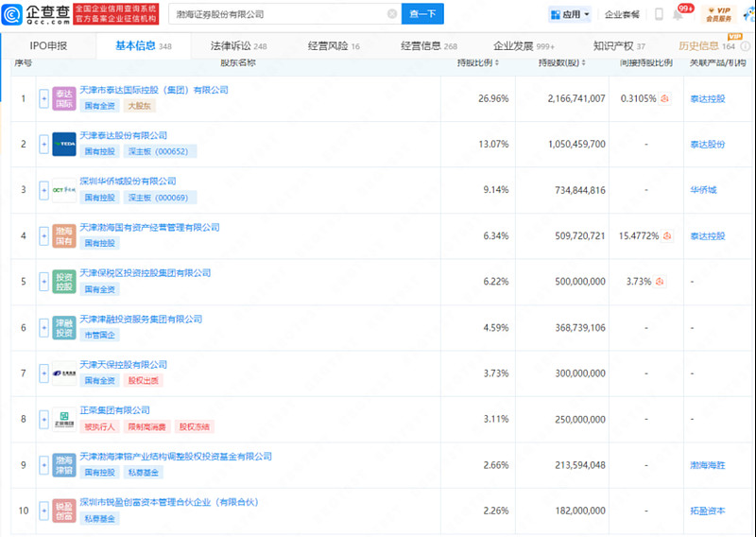Viewport: 756px width, 537px height.
Task: Click the 查一下 search button
Action: [422, 14]
